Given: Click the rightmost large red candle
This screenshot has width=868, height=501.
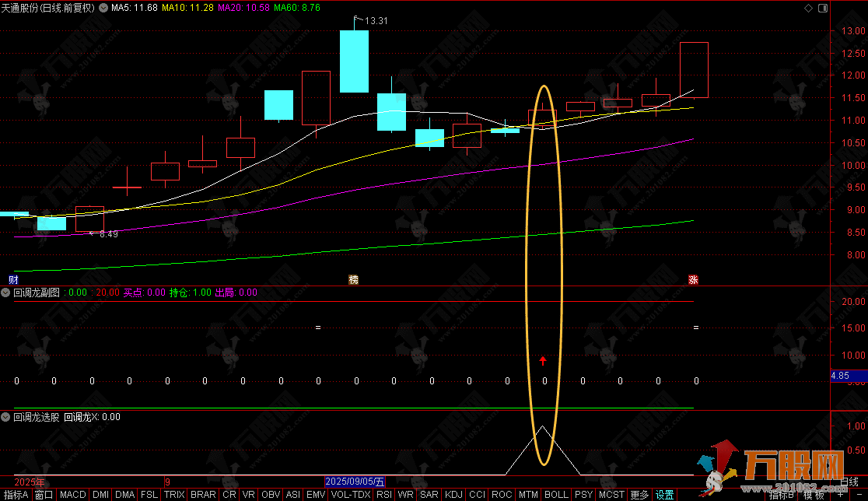Looking at the screenshot, I should pyautogui.click(x=694, y=70).
